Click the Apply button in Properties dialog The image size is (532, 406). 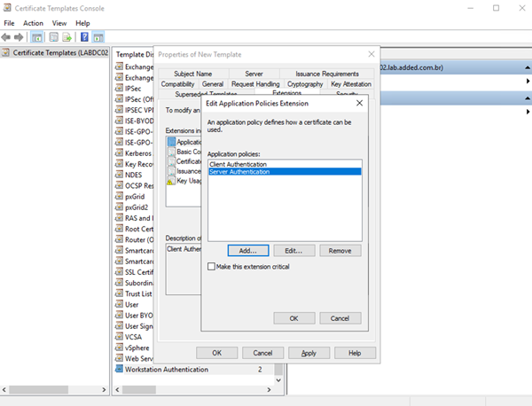308,352
